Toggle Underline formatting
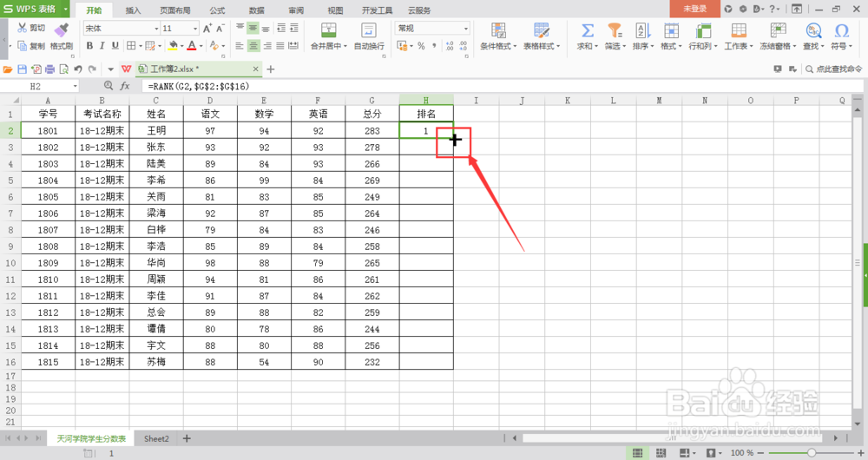Viewport: 868px width, 460px height. click(115, 46)
